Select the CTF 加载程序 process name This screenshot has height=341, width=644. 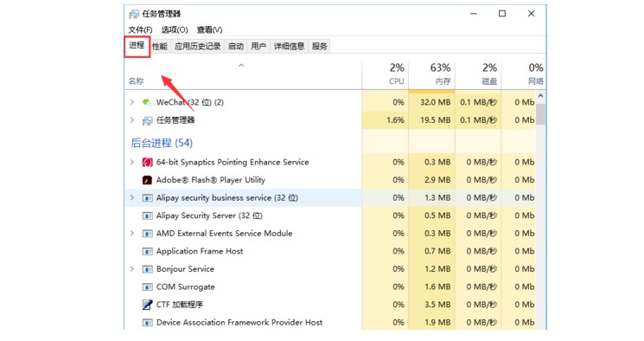click(180, 305)
